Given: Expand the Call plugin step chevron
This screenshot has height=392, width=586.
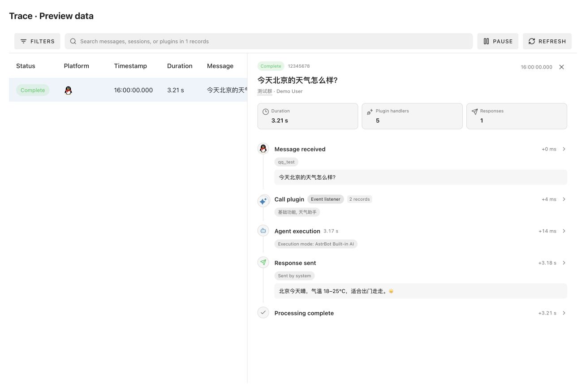Looking at the screenshot, I should 564,199.
